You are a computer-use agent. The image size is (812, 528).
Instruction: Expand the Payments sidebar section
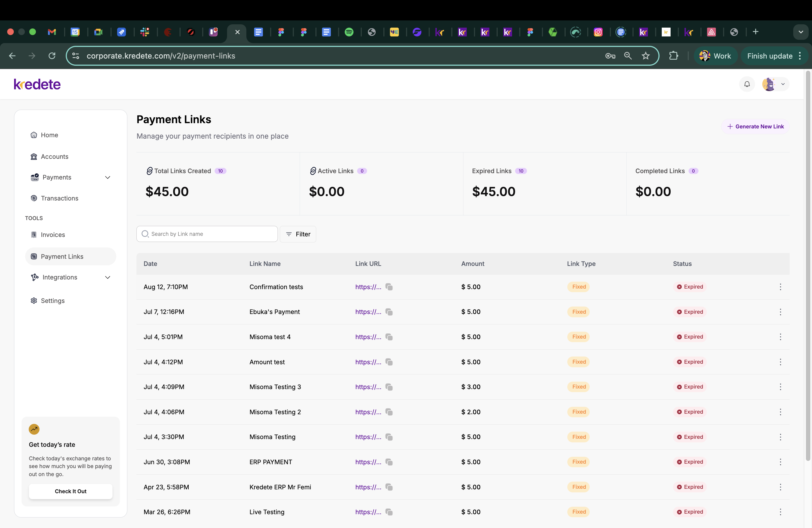[107, 177]
